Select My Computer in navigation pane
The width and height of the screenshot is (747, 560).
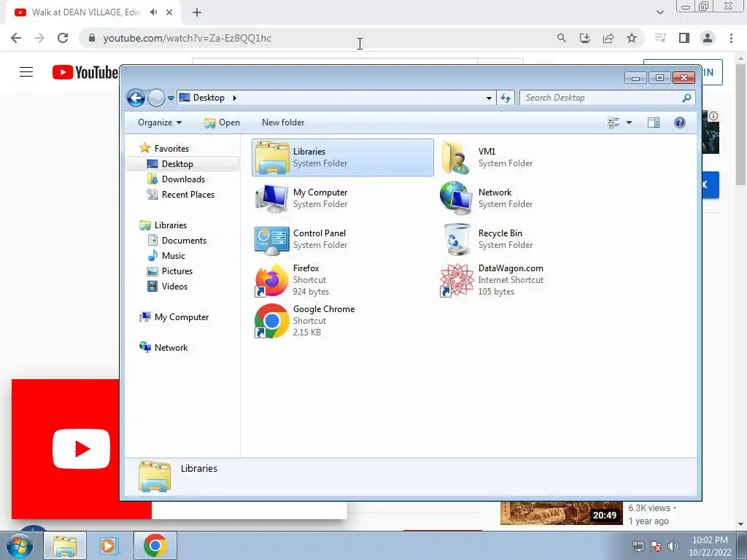[x=181, y=317]
